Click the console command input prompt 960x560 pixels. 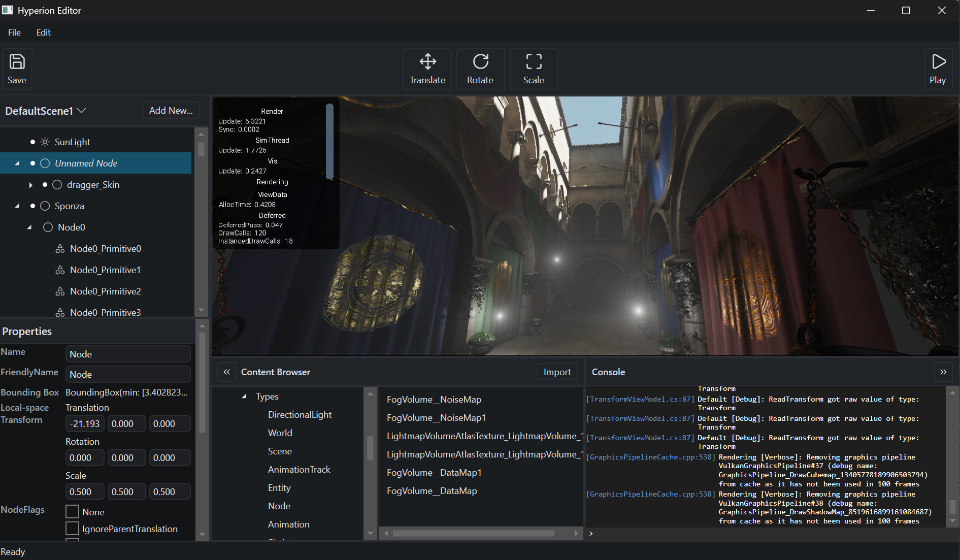click(x=767, y=534)
